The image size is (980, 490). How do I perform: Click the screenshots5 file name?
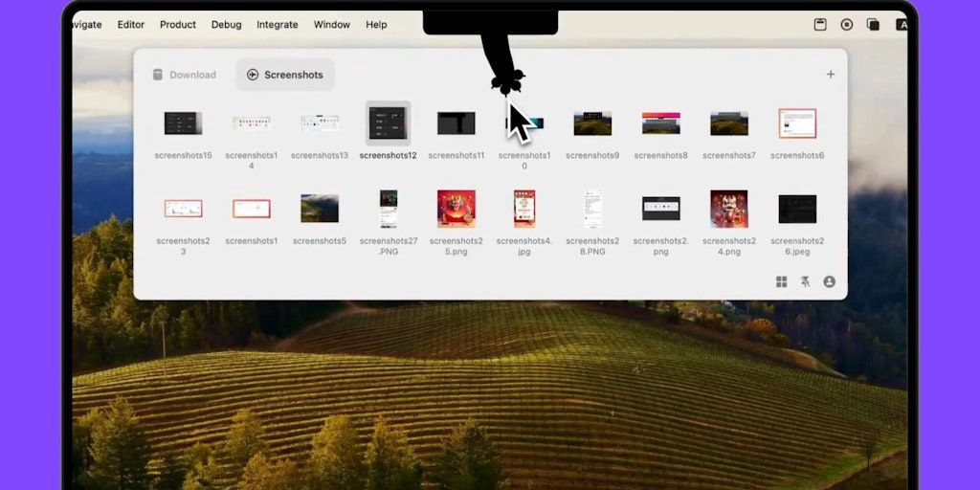(320, 241)
